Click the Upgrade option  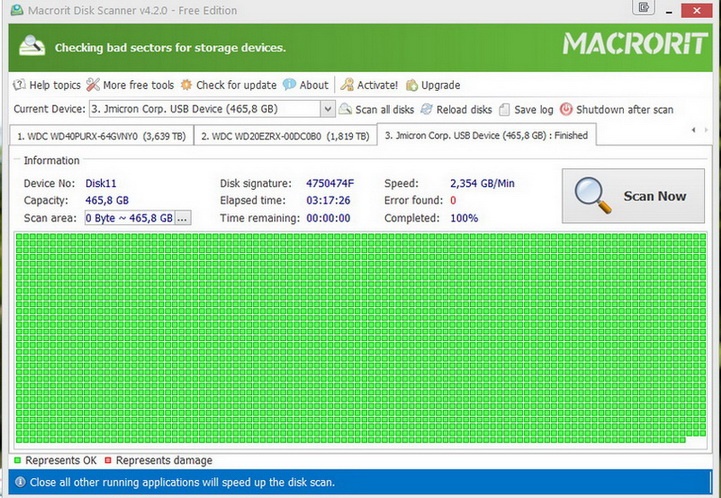[x=433, y=85]
